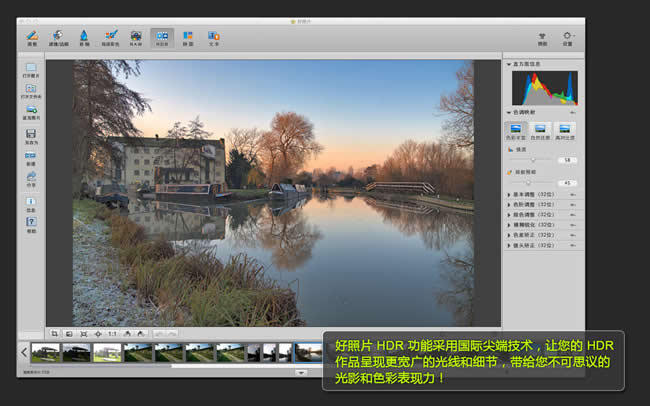Click the Redo button in bottom toolbar
650x406 pixels.
(x=172, y=333)
